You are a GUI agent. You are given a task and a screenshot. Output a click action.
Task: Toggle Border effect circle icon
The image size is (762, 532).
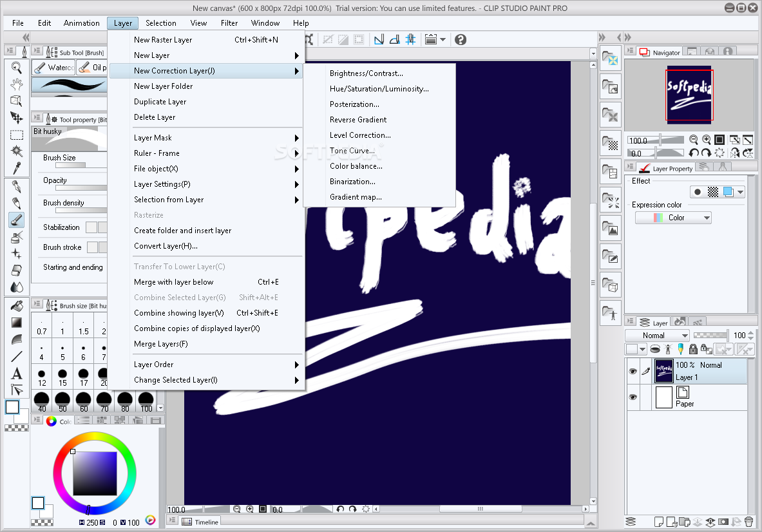coord(698,192)
